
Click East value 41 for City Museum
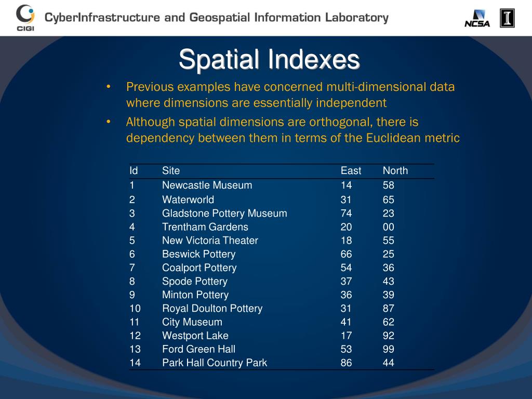point(346,322)
